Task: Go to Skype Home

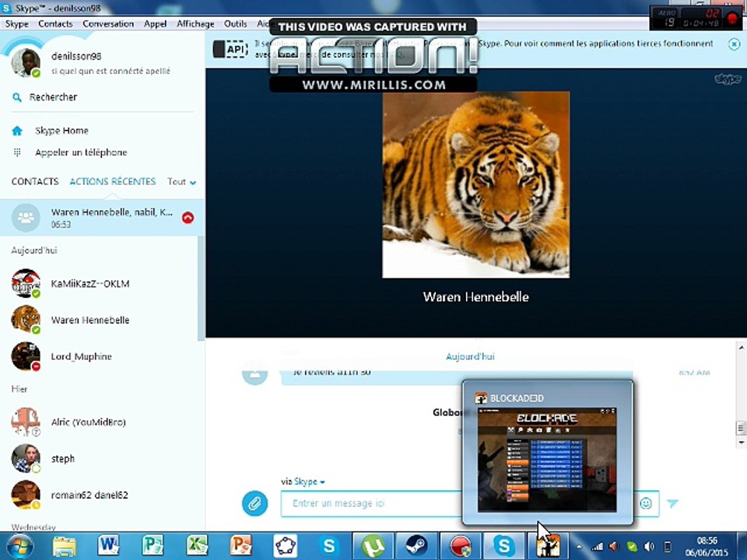Action: 61,131
